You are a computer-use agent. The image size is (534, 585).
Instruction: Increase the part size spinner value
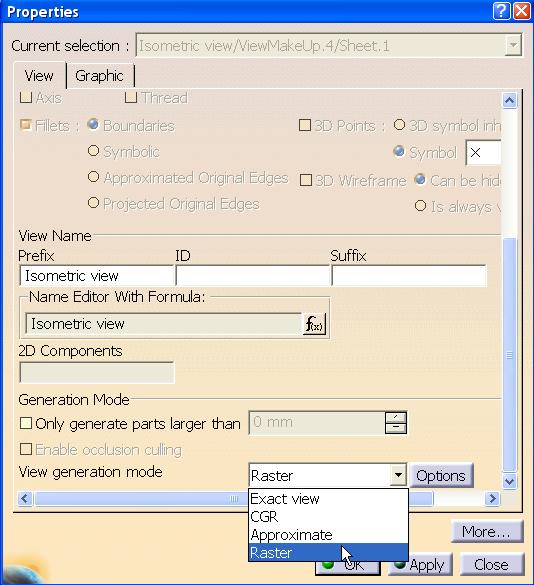[x=396, y=417]
